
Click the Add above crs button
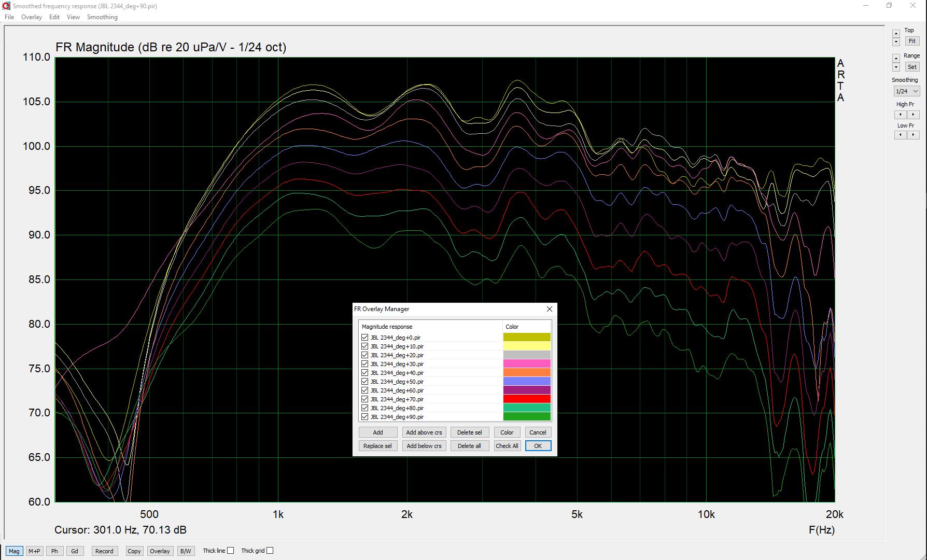424,432
